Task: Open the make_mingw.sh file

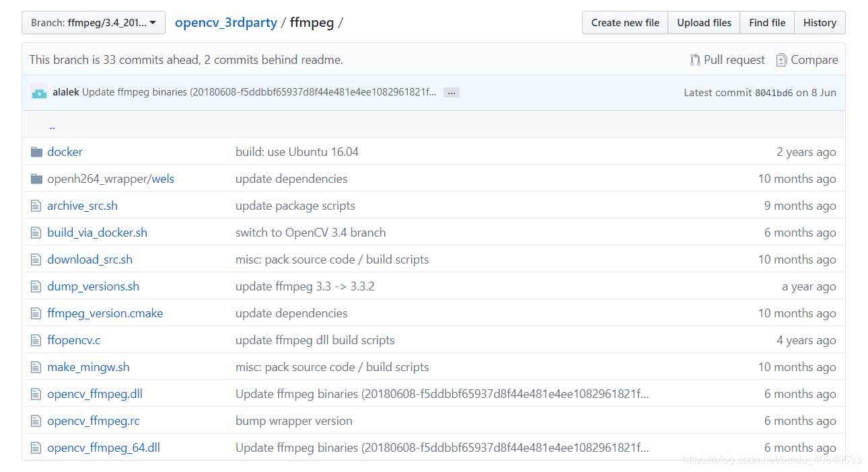Action: click(x=88, y=367)
